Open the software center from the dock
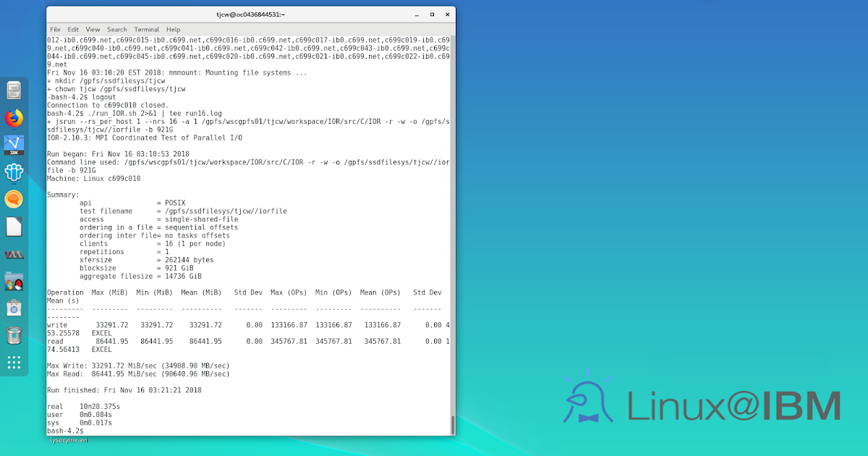 14,307
